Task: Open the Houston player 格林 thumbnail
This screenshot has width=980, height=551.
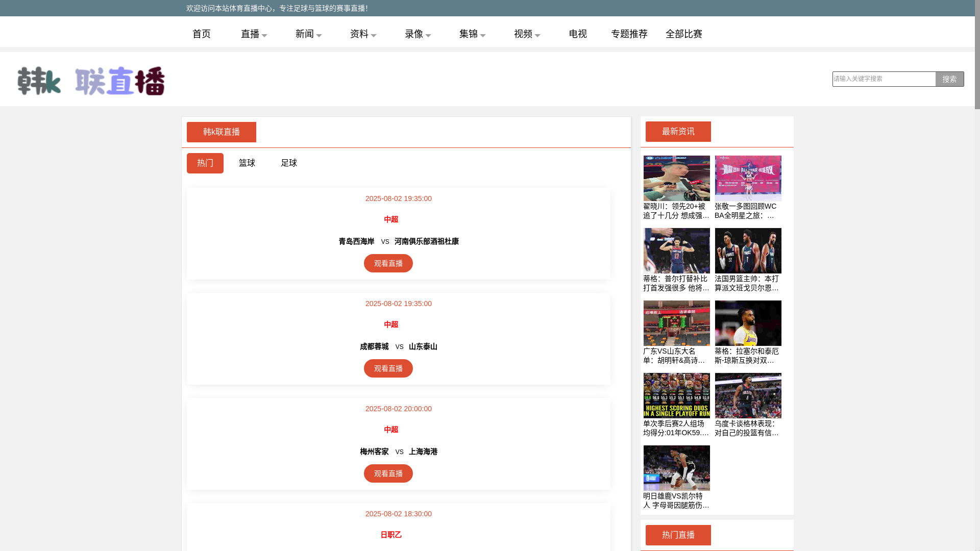Action: [748, 396]
